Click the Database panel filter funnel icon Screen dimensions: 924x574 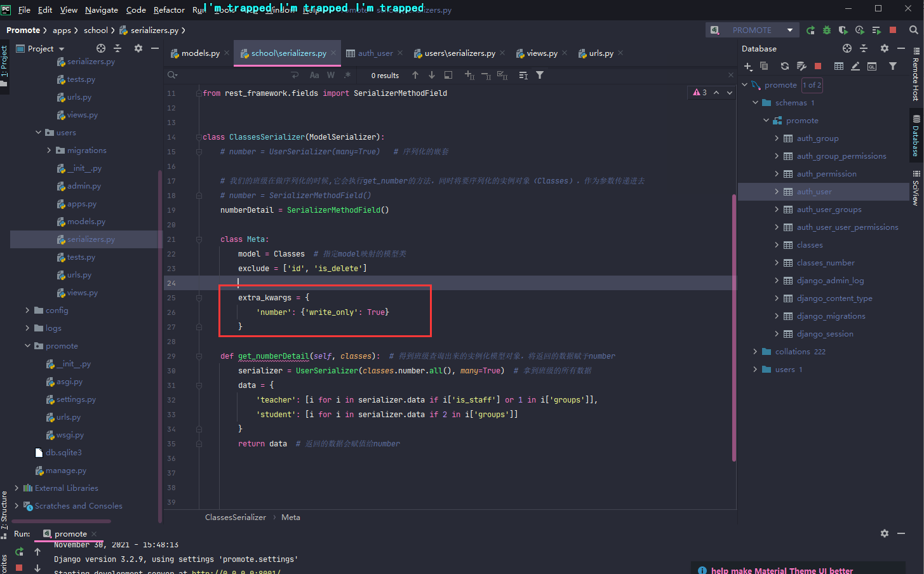coord(893,66)
